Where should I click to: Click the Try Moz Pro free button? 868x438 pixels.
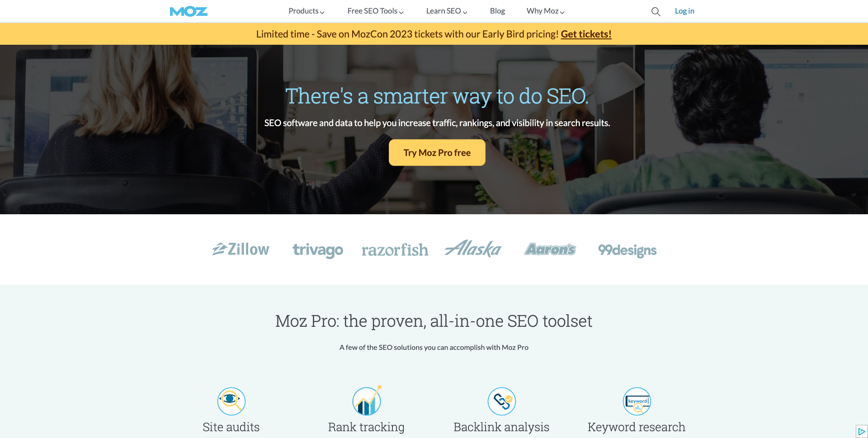pyautogui.click(x=437, y=153)
